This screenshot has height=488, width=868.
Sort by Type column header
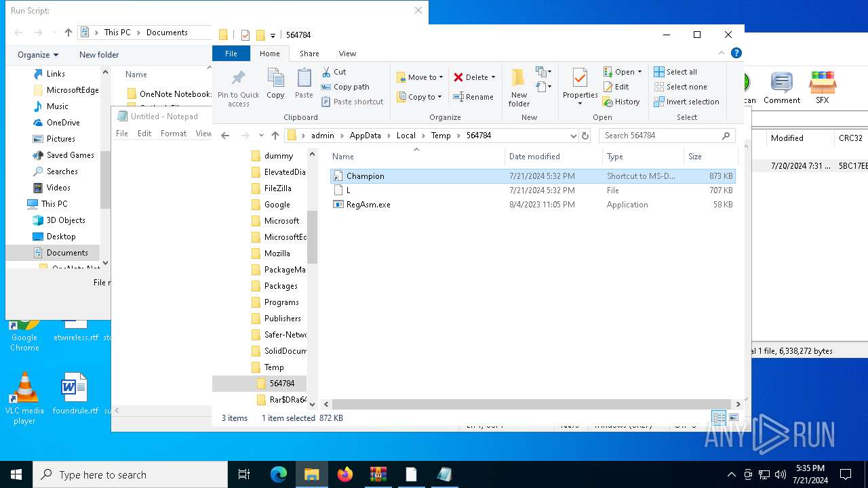point(643,157)
